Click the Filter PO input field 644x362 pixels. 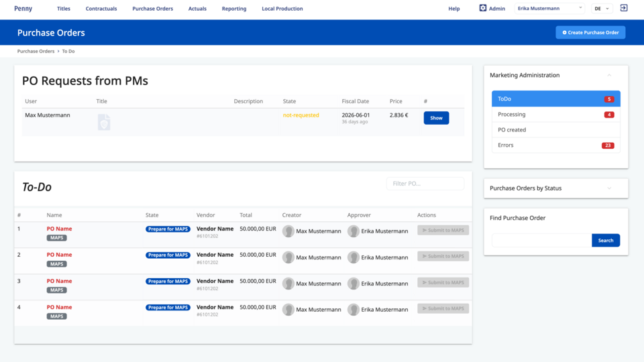click(425, 184)
